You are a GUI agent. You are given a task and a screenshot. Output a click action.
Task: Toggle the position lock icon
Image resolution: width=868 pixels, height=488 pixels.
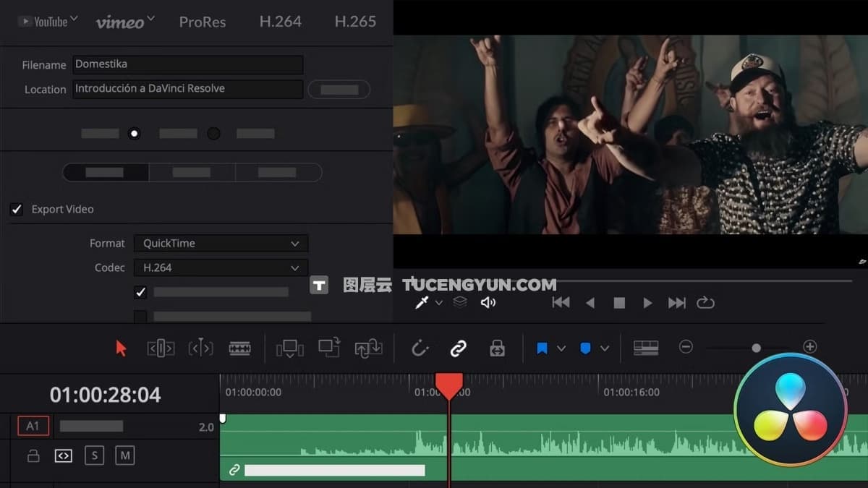497,348
